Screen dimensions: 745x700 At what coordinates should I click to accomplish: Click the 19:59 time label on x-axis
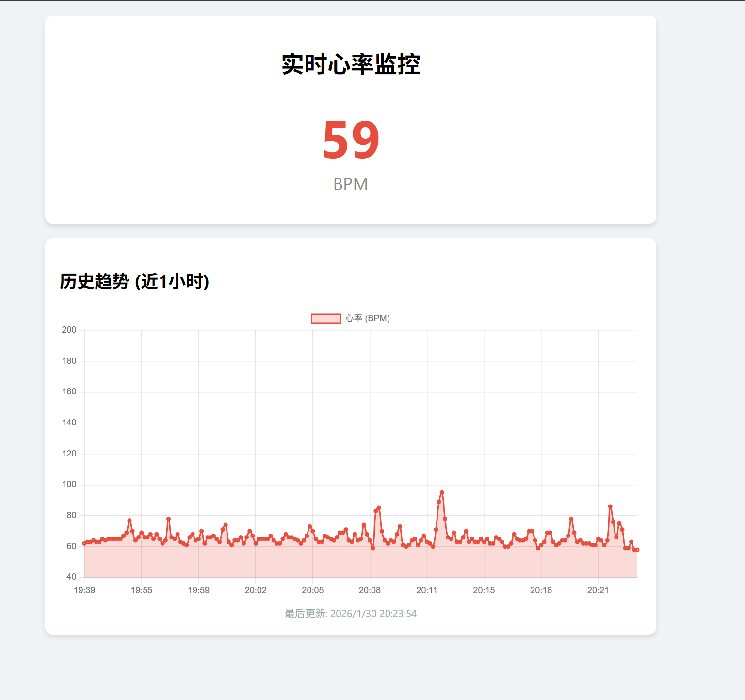click(198, 590)
